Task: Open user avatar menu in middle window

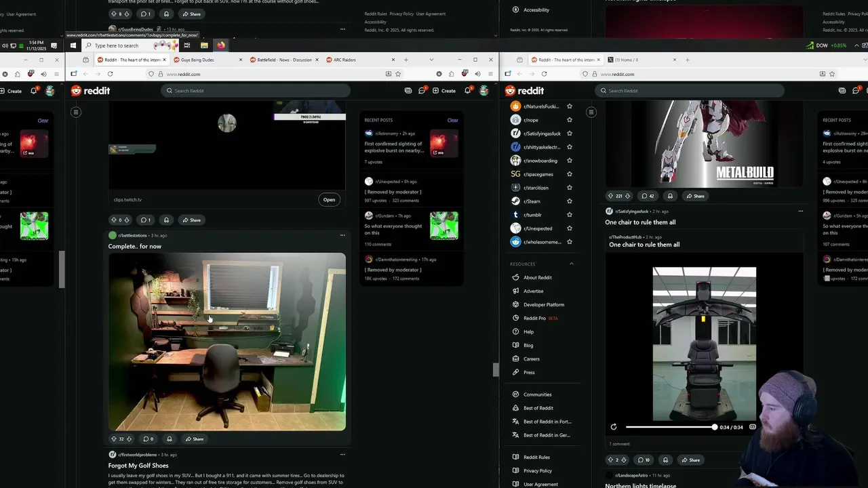Action: (x=484, y=91)
